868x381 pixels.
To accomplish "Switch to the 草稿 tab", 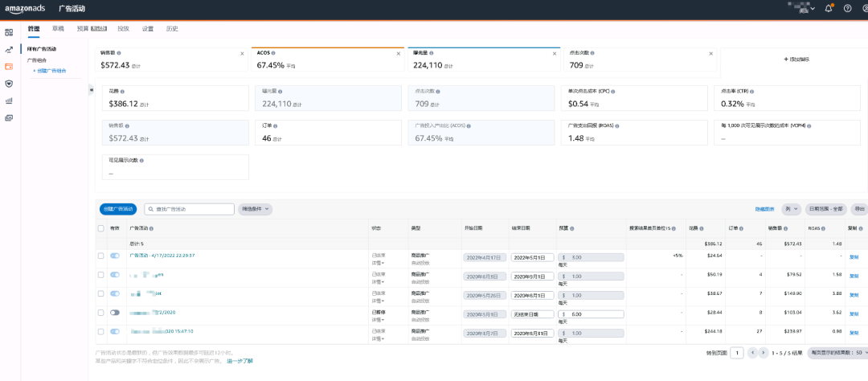I will [x=58, y=28].
